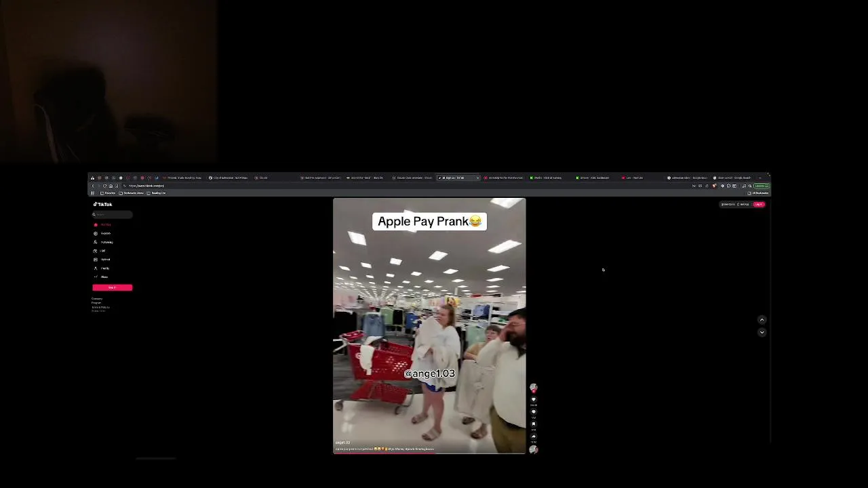Image resolution: width=868 pixels, height=488 pixels.
Task: Open the Upload page in TikTok sidebar
Action: tap(102, 260)
